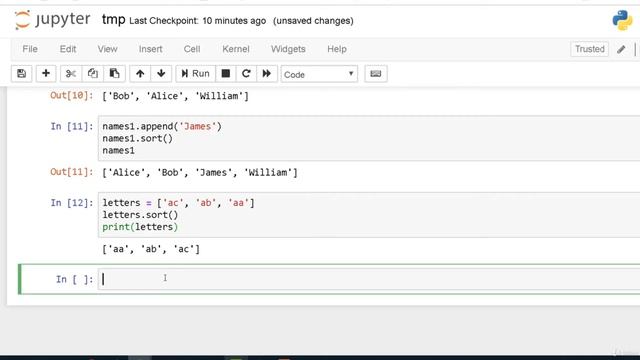Click the save and checkpoint icon
Screen dimensions: 640x360
(x=22, y=74)
